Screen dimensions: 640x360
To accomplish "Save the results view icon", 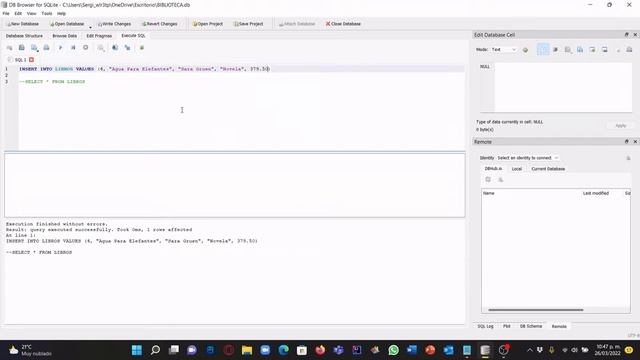I will [x=100, y=48].
